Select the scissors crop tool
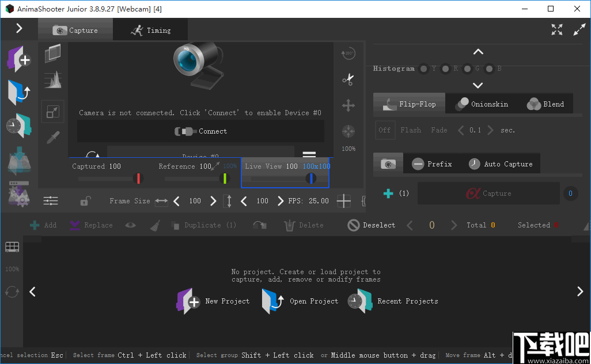The width and height of the screenshot is (591, 364). coord(348,79)
